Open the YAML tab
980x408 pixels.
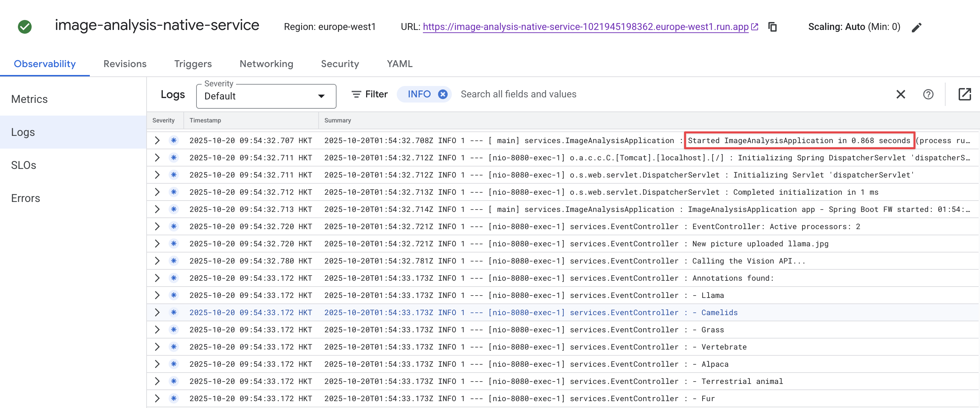point(399,64)
